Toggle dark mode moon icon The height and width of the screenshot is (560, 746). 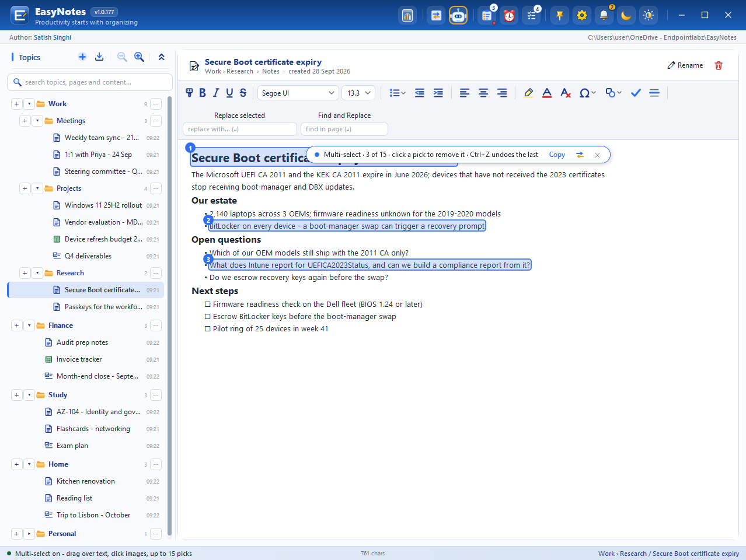pyautogui.click(x=626, y=16)
